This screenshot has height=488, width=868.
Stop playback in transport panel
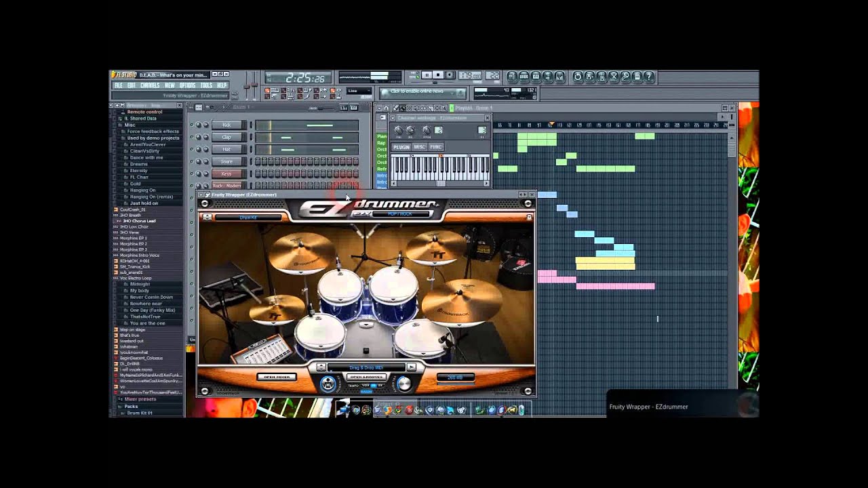click(x=438, y=75)
